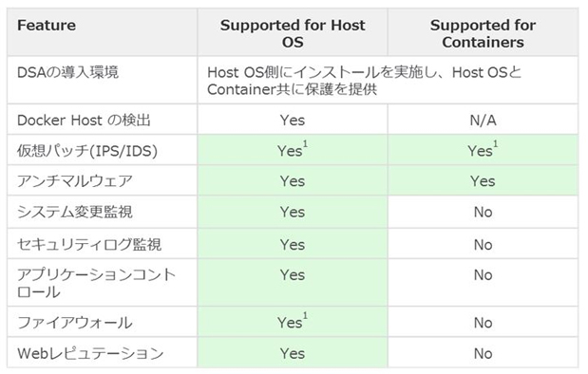Click the No cell for システム変更監視
This screenshot has height=374, width=588.
click(x=483, y=212)
